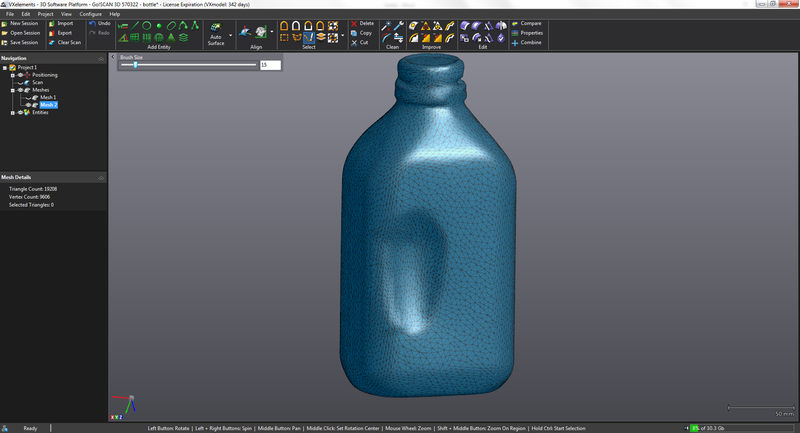Image resolution: width=800 pixels, height=433 pixels.
Task: Toggle visibility of Positioning node
Action: coord(21,75)
